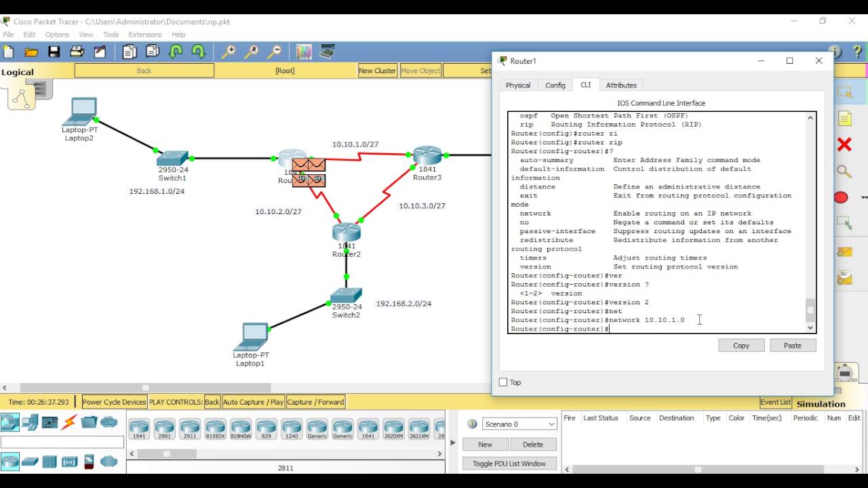This screenshot has height=488, width=868.
Task: Select the Add Simple PDU envelope
Action: point(844,252)
